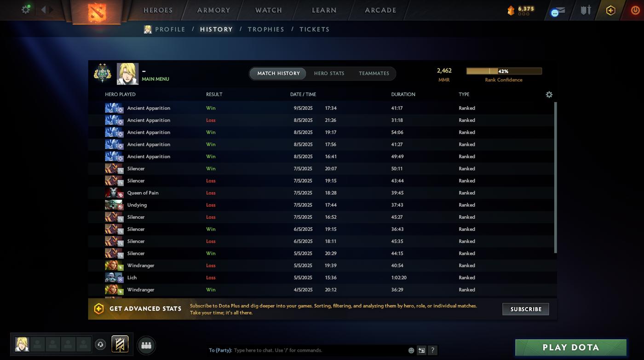Click the Date / Time column header
Image resolution: width=644 pixels, height=360 pixels.
pos(303,94)
